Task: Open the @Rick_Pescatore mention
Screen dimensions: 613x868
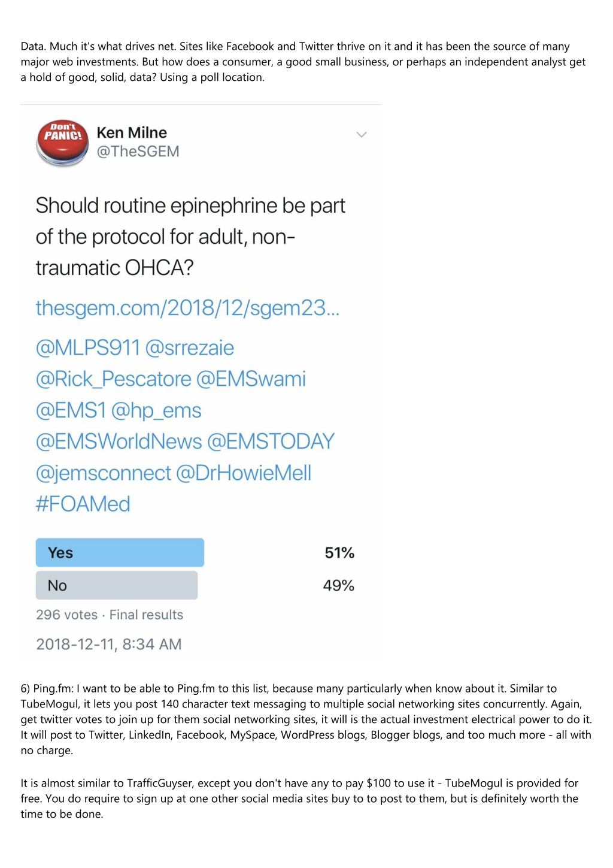Action: (x=113, y=379)
